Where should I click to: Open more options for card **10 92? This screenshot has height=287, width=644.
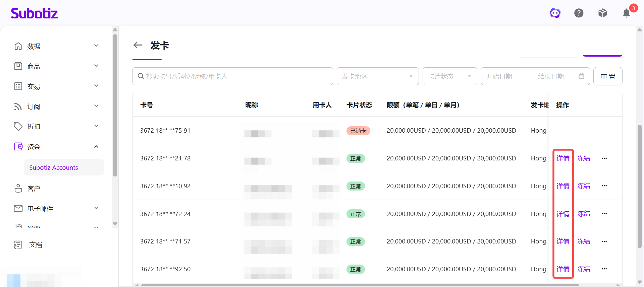tap(604, 186)
